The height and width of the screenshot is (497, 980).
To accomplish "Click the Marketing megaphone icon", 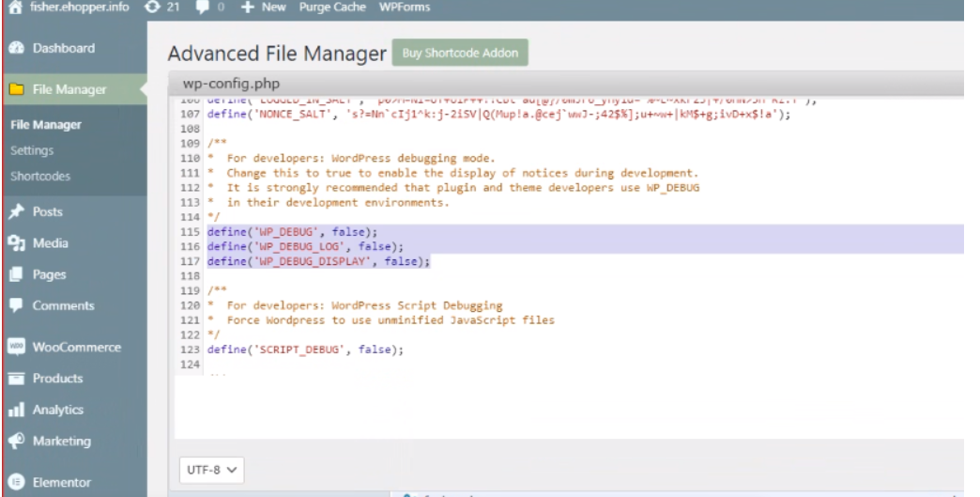I will [16, 442].
